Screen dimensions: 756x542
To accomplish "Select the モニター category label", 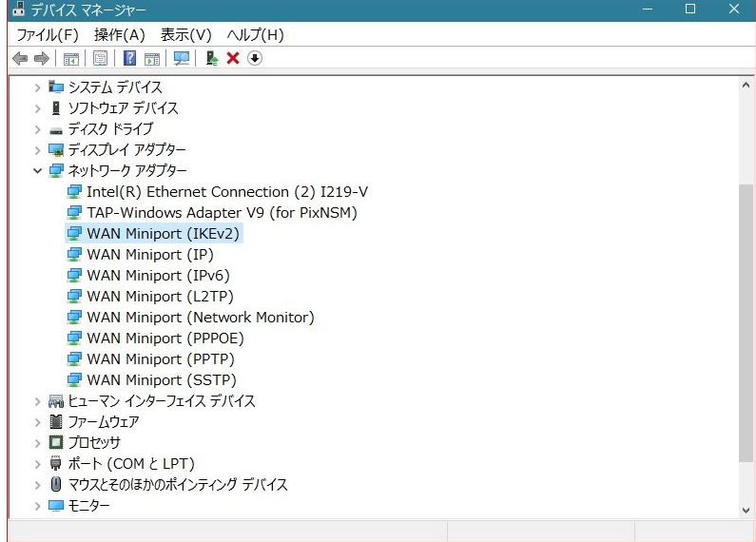I will coord(88,506).
